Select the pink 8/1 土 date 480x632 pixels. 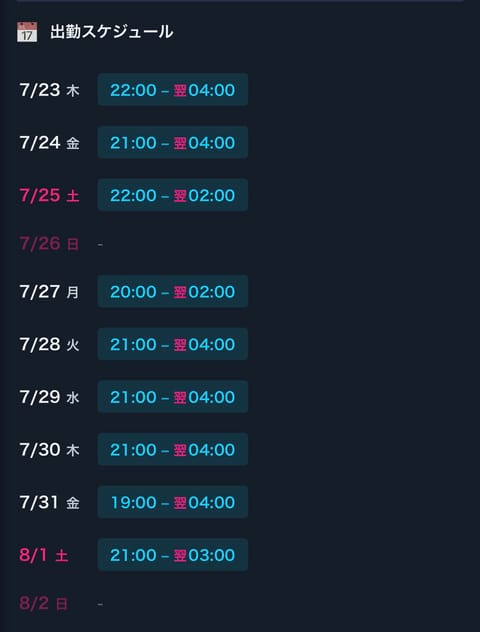point(44,555)
